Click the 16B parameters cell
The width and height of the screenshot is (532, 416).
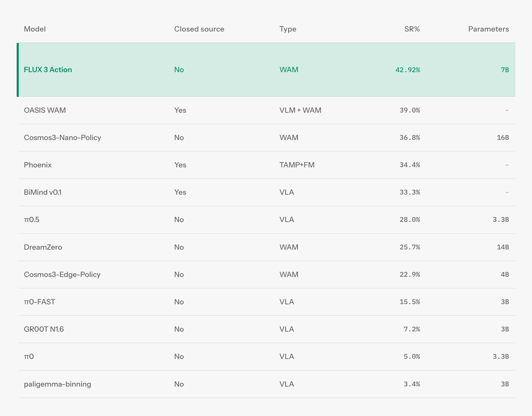[x=503, y=138]
